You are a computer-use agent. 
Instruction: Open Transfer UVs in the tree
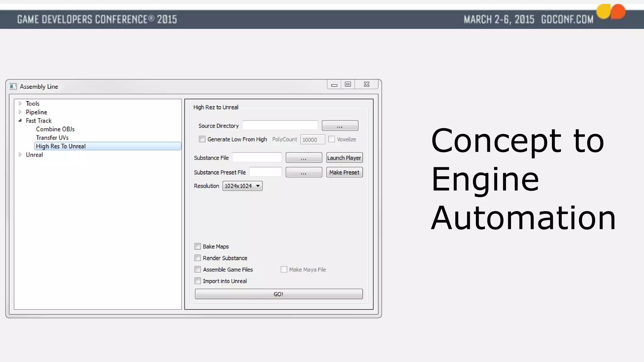tap(52, 138)
